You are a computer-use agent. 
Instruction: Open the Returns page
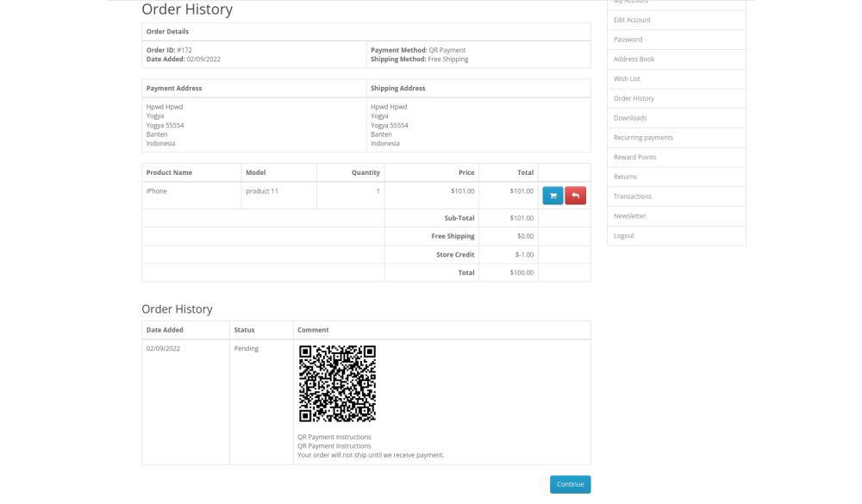[x=625, y=177]
